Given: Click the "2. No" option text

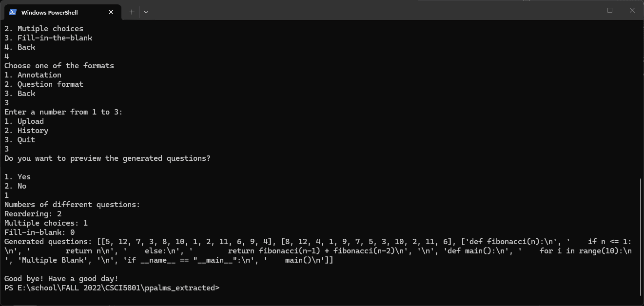Looking at the screenshot, I should click(x=16, y=186).
